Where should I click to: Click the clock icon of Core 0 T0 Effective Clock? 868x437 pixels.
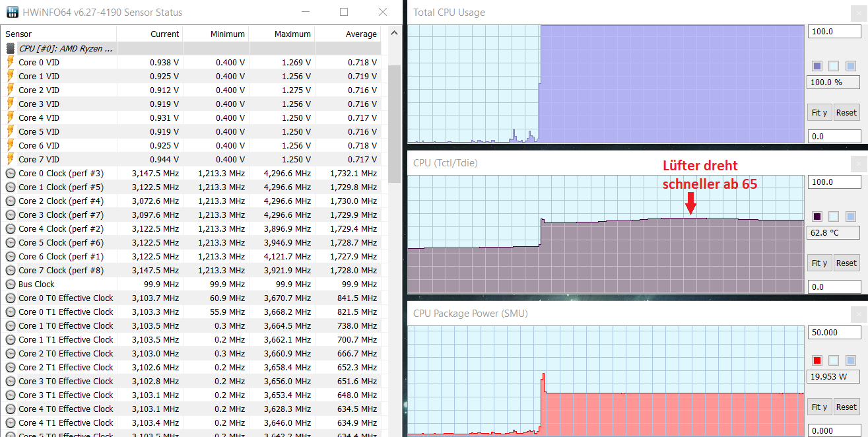click(11, 298)
